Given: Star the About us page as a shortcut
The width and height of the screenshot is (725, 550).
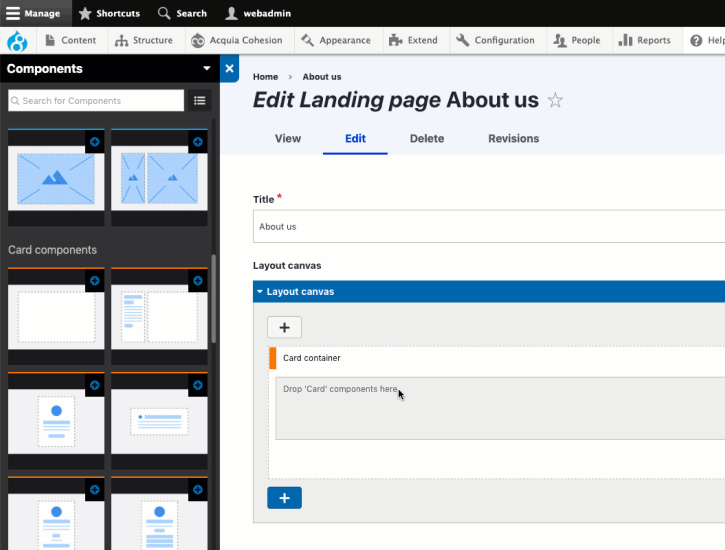Looking at the screenshot, I should (556, 100).
